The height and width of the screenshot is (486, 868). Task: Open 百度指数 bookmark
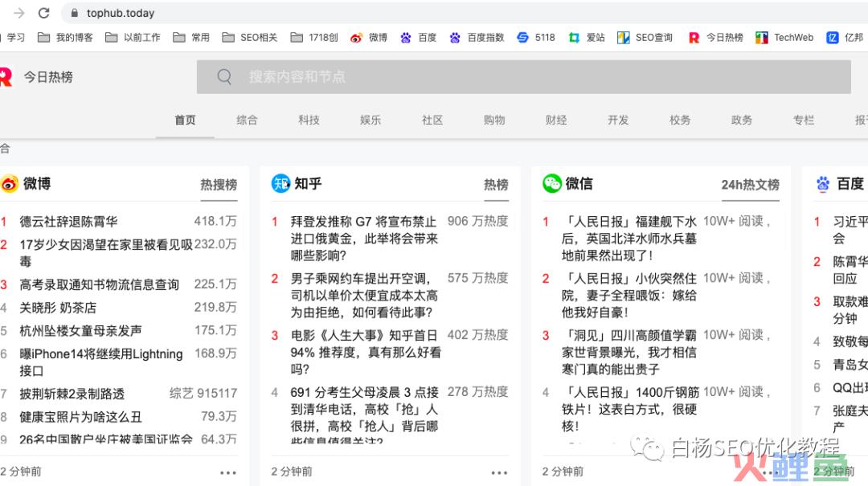(477, 38)
